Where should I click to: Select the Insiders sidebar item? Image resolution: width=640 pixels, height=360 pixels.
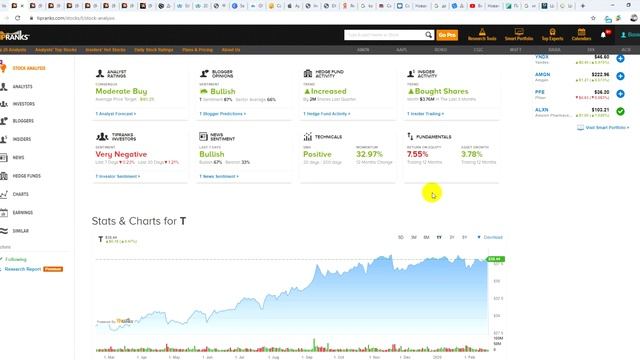tap(22, 139)
